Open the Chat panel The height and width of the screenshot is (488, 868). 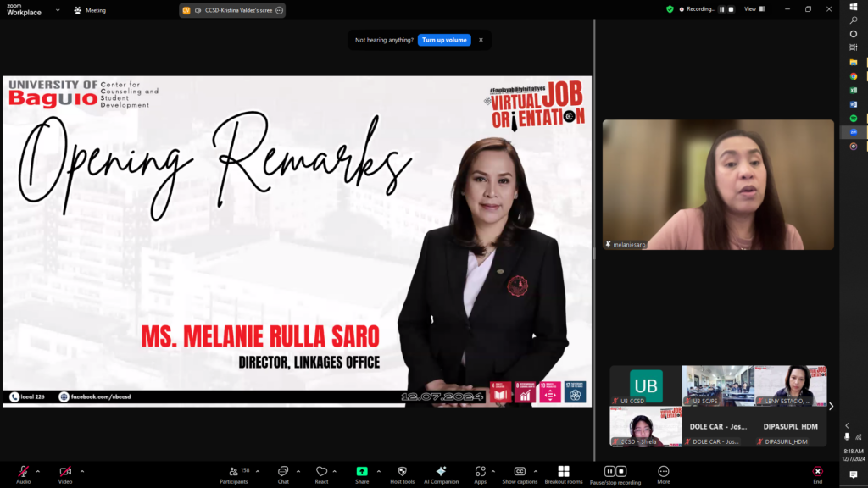tap(283, 474)
